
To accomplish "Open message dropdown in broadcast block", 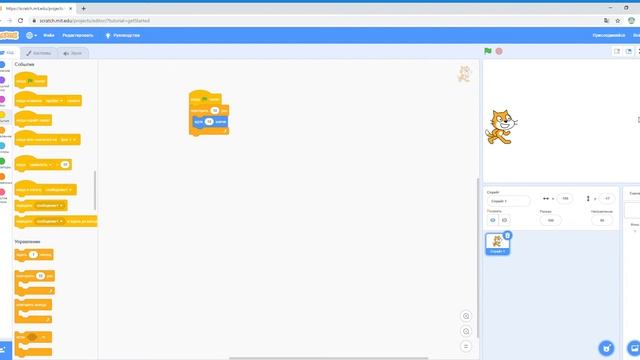I will [50, 206].
